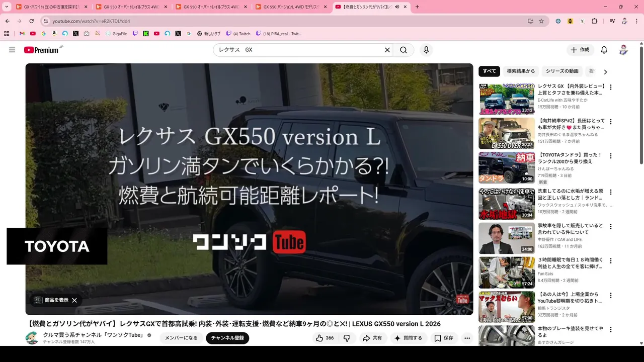The image size is (644, 362).
Task: Like the video with thumbs-up 366
Action: (x=325, y=338)
